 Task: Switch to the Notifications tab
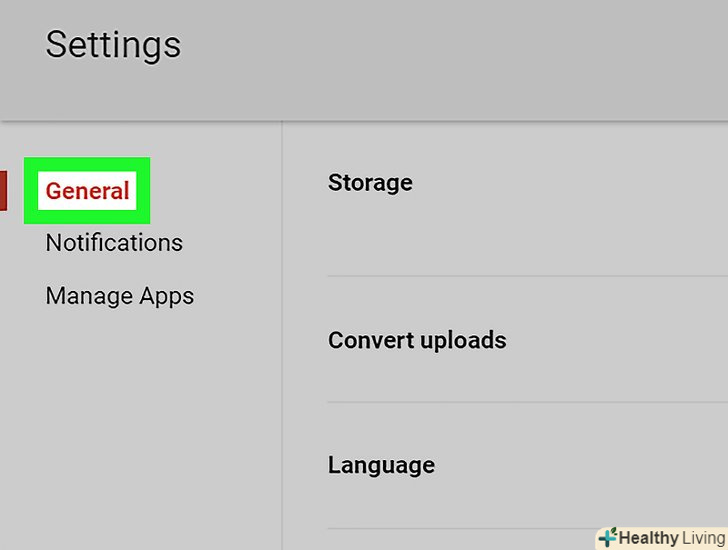[x=114, y=243]
